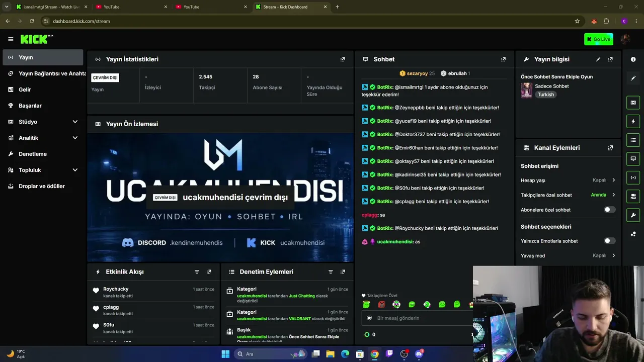Image resolution: width=644 pixels, height=362 pixels.
Task: Edit stream info with the pencil in Yayın bilgisi header
Action: (x=598, y=59)
